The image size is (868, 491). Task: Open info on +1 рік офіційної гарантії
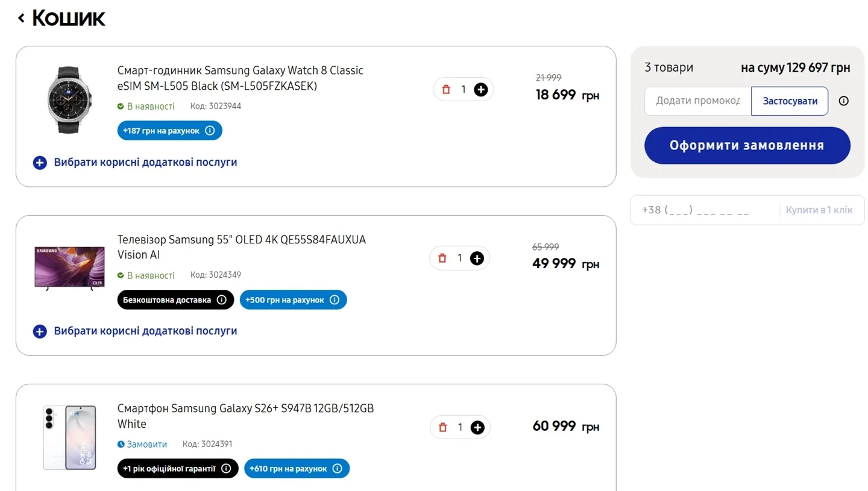[x=226, y=469]
